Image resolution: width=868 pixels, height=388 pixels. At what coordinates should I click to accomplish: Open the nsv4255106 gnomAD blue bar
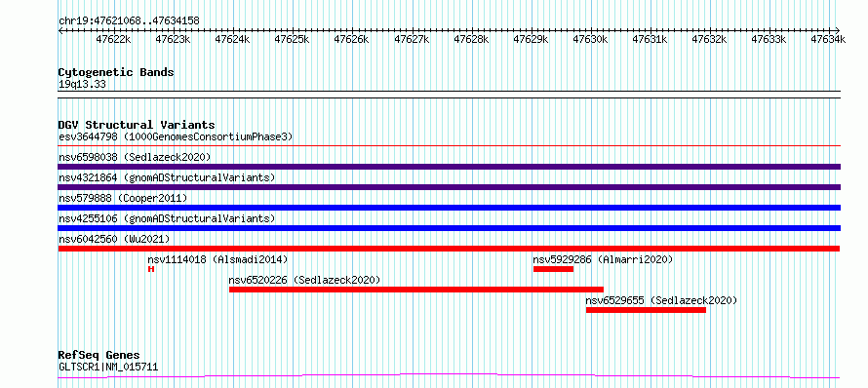(x=449, y=228)
